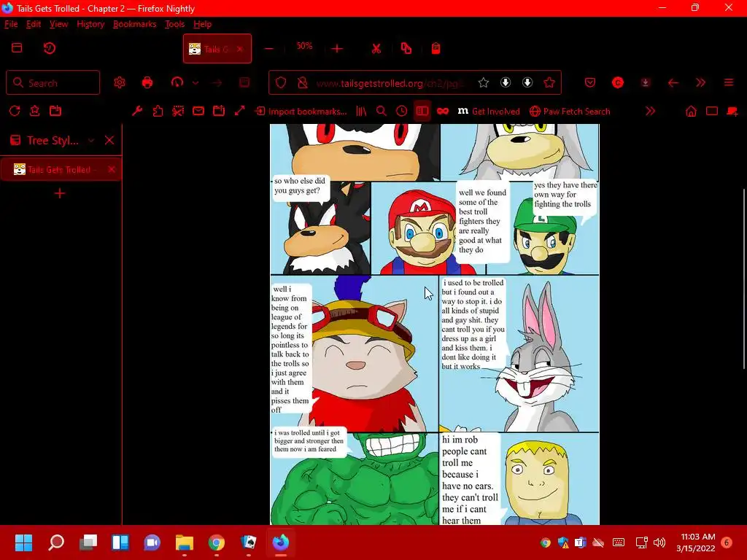
Task: Open the extensions puzzle-piece icon
Action: pos(158,111)
